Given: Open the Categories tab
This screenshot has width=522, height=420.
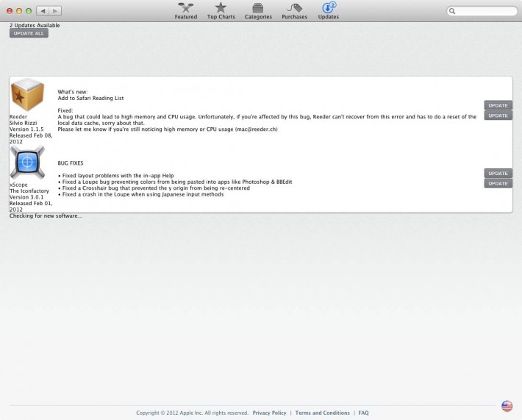Looking at the screenshot, I should click(258, 11).
